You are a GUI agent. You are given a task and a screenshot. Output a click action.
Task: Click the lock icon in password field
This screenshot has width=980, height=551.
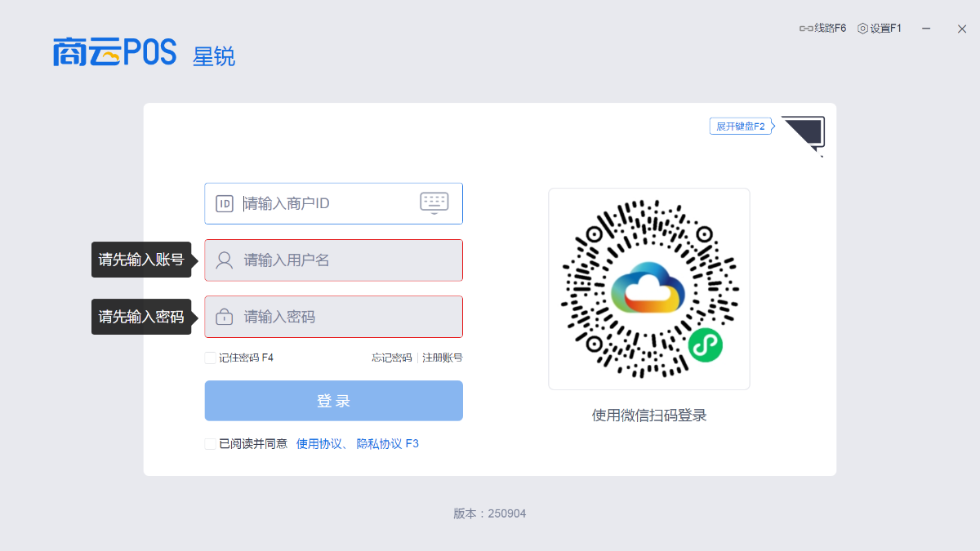pos(225,317)
